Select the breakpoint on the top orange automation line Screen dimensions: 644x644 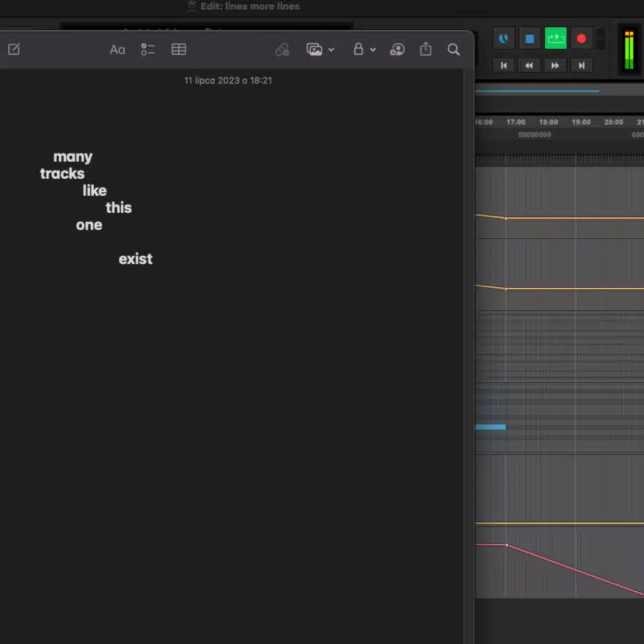pyautogui.click(x=506, y=218)
